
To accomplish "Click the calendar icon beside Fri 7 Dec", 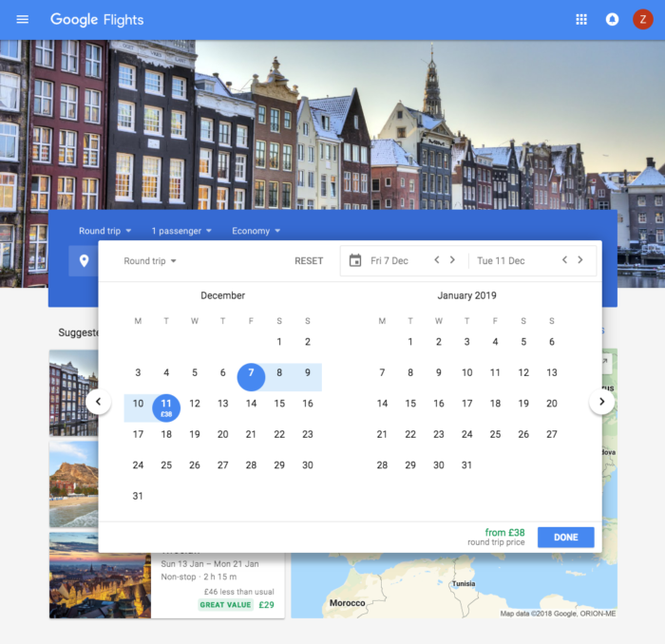I will pos(355,260).
